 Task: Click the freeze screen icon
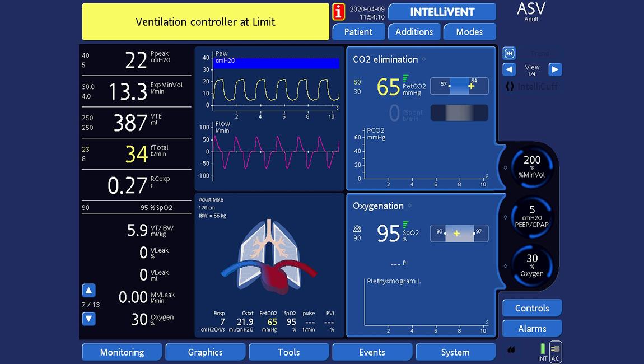point(509,53)
